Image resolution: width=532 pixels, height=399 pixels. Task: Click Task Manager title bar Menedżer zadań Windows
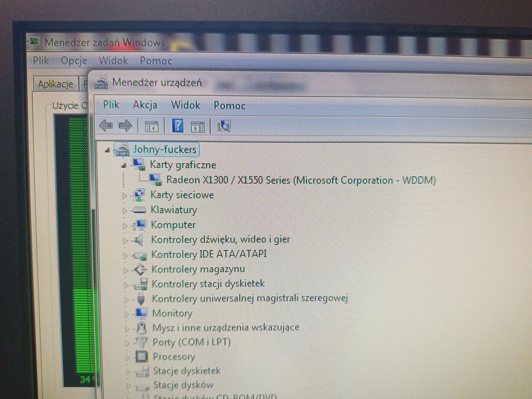click(x=105, y=43)
